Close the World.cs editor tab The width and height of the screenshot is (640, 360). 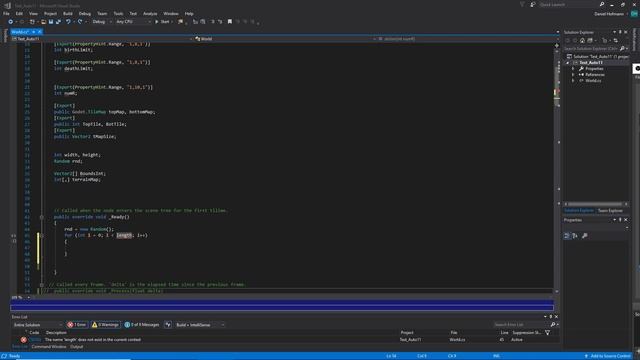pos(40,32)
